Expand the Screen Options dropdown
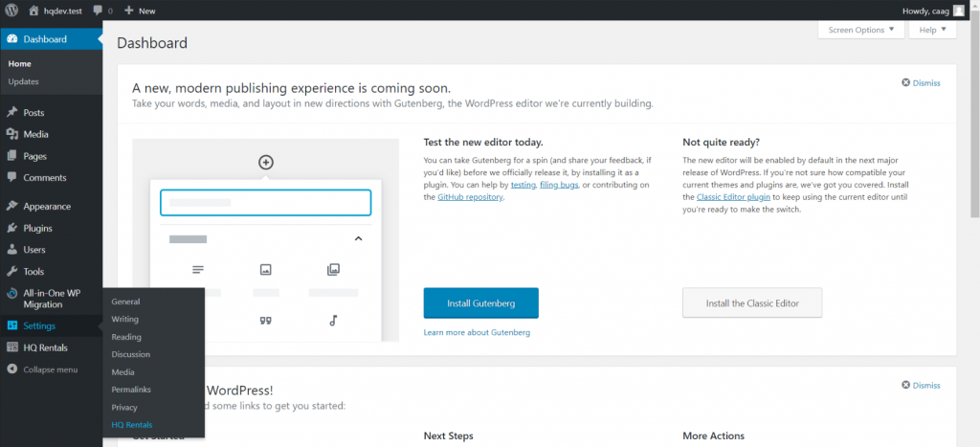 (x=860, y=30)
